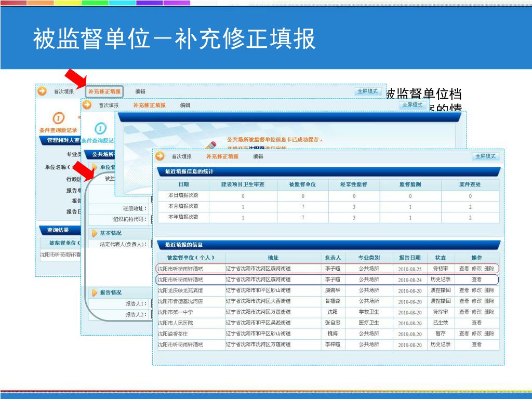Click 删除 for 沈阳溢香茶庄

pyautogui.click(x=489, y=334)
